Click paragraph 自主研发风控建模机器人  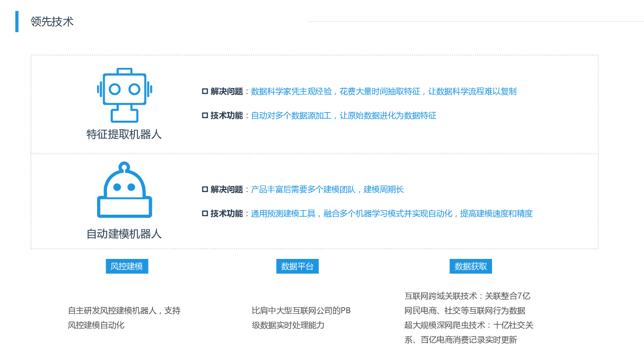pyautogui.click(x=124, y=318)
